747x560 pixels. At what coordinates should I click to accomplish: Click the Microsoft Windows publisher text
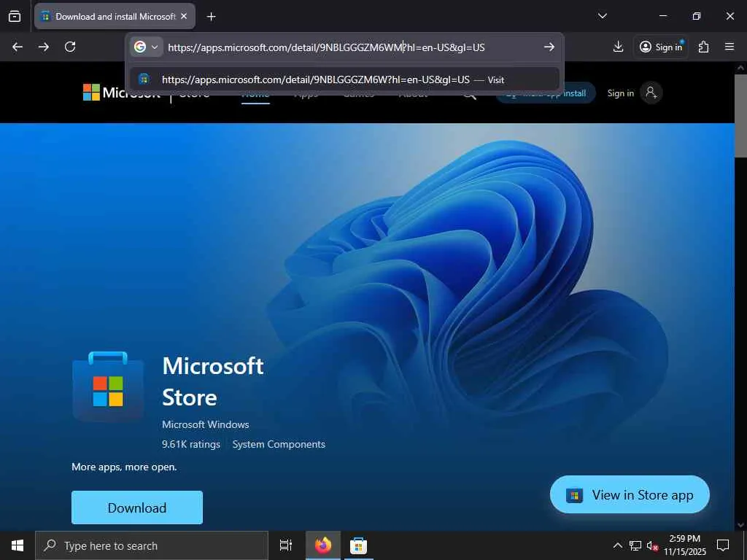pyautogui.click(x=205, y=424)
